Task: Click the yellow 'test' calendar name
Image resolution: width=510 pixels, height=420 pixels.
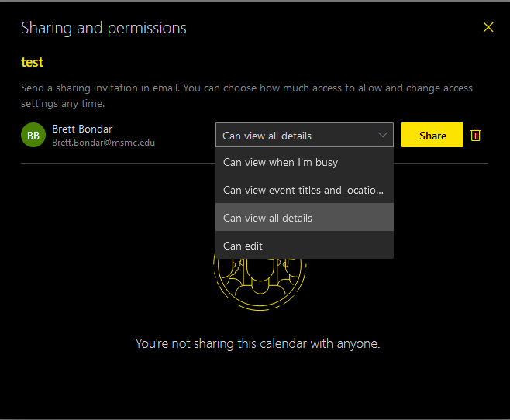Action: pos(33,62)
